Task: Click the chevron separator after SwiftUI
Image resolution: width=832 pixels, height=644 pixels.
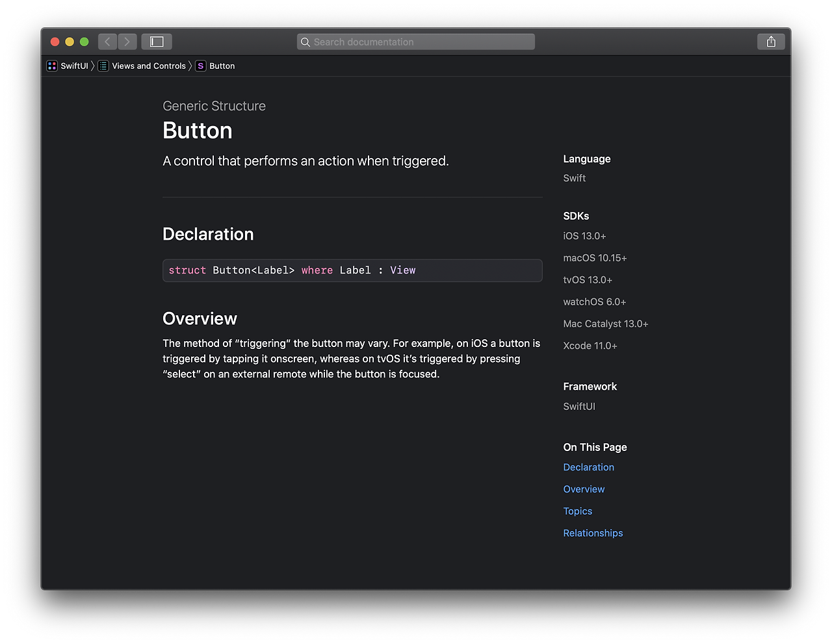Action: [x=93, y=66]
